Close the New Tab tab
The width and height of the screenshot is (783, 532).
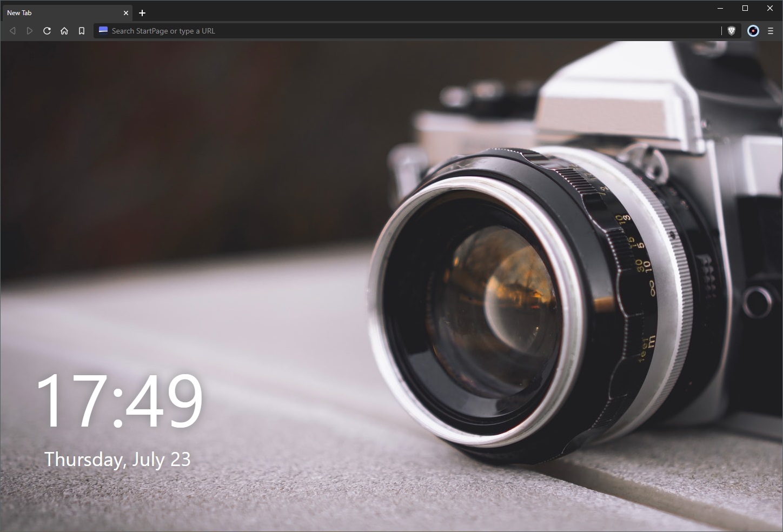[x=126, y=12]
